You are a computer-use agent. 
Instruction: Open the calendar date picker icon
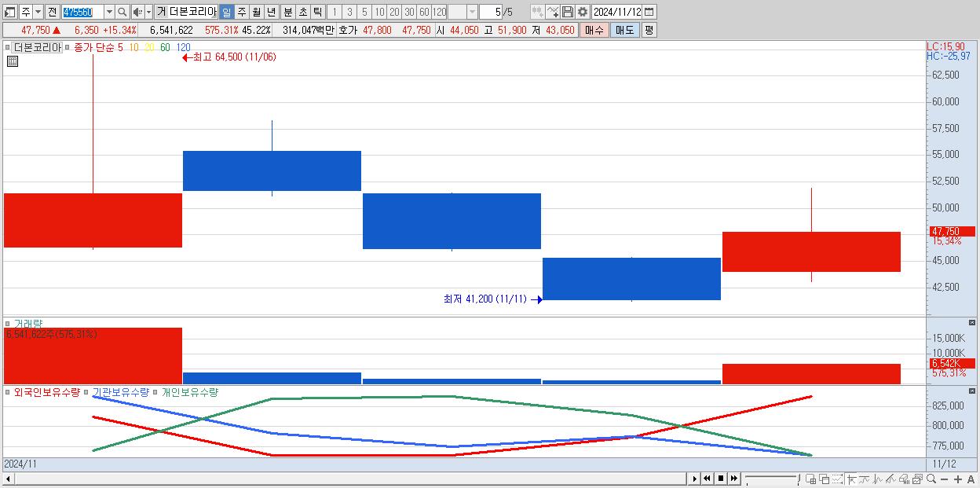click(650, 12)
